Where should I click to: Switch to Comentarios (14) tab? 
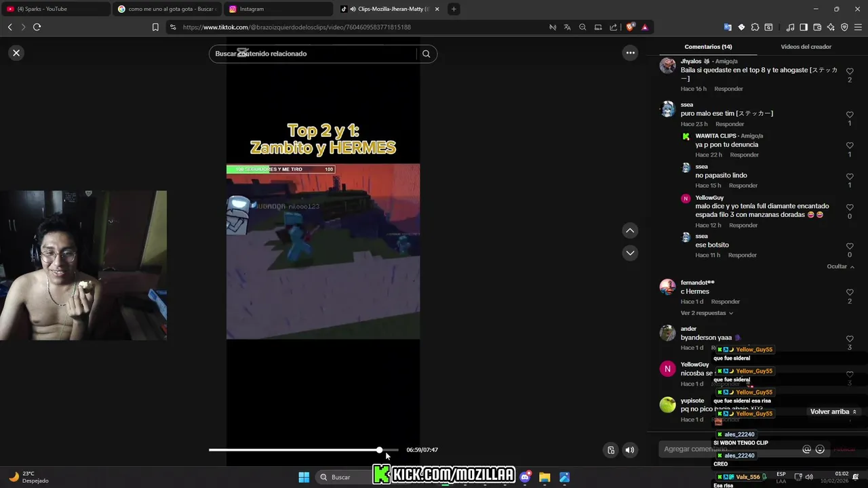tap(708, 47)
